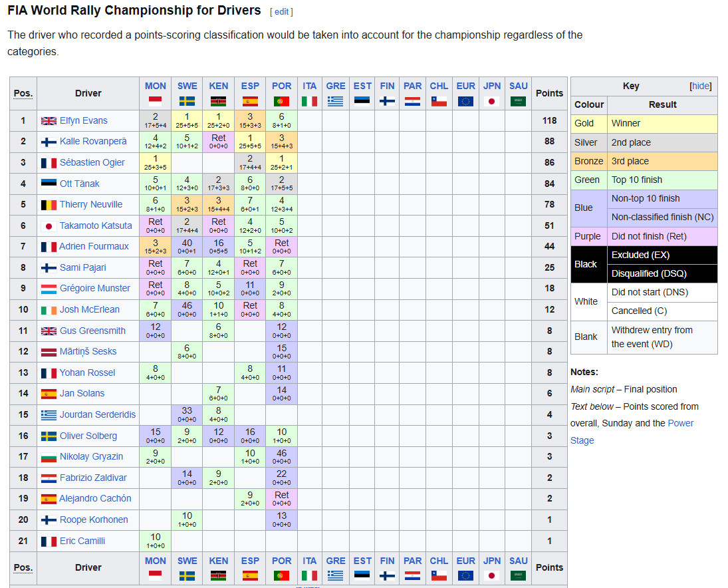The width and height of the screenshot is (728, 588).
Task: Click the Finnish flag beside Kalle Rovanperä
Action: [x=49, y=142]
